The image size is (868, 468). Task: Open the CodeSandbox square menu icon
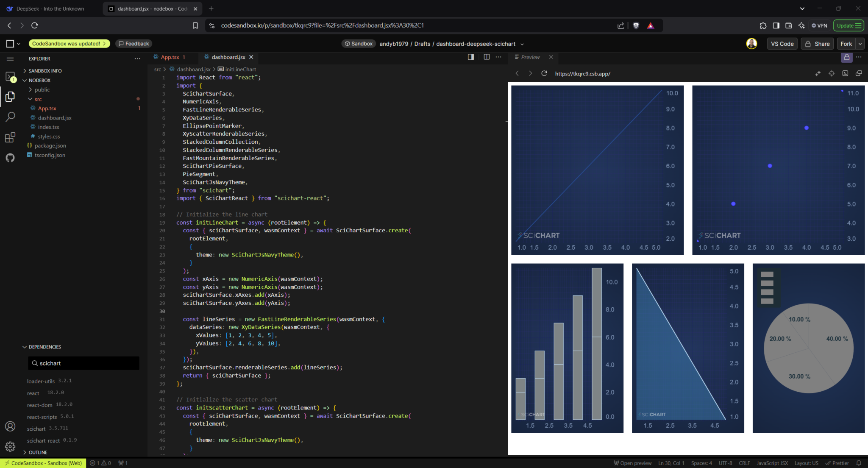click(x=11, y=44)
